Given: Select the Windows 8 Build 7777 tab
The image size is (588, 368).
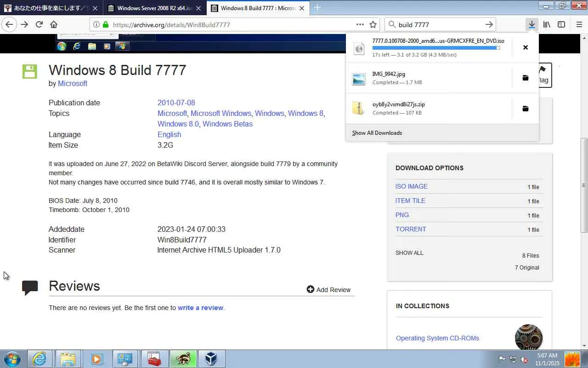Looking at the screenshot, I should (x=258, y=8).
